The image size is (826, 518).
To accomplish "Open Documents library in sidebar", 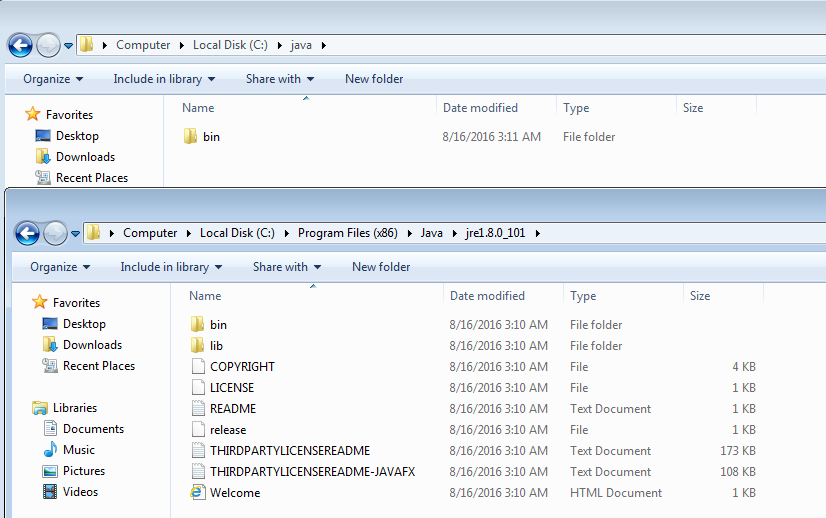I will (x=93, y=429).
